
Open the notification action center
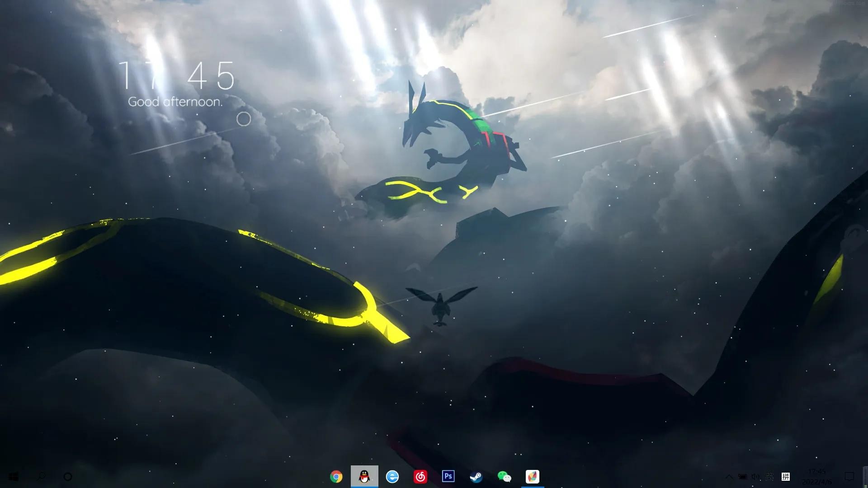point(849,477)
